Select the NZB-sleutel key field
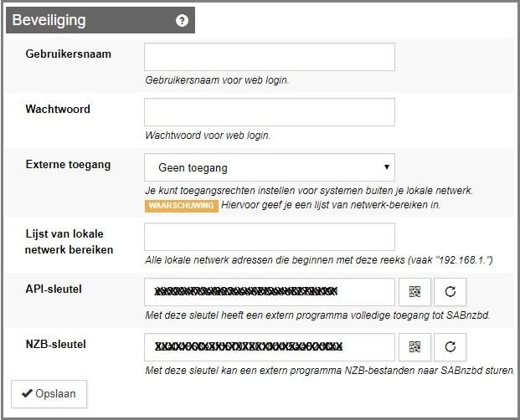Viewport: 520px width, 420px height. point(269,346)
